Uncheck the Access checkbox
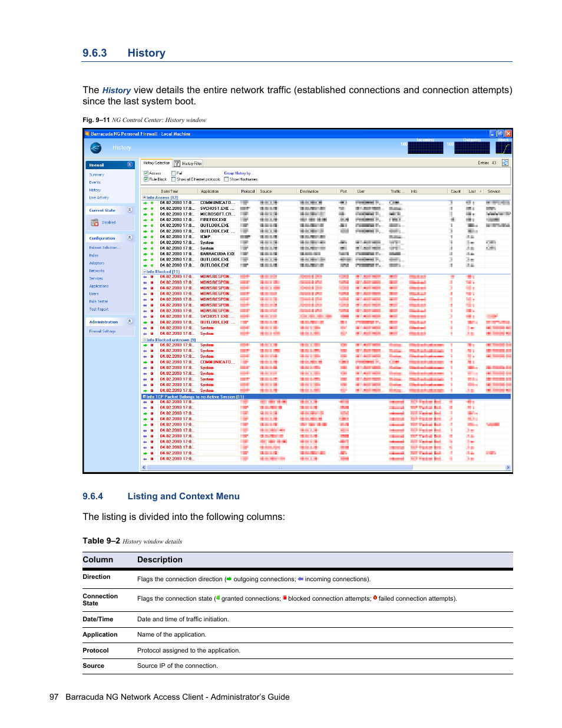Viewport: 562px width, 728px height. click(146, 173)
